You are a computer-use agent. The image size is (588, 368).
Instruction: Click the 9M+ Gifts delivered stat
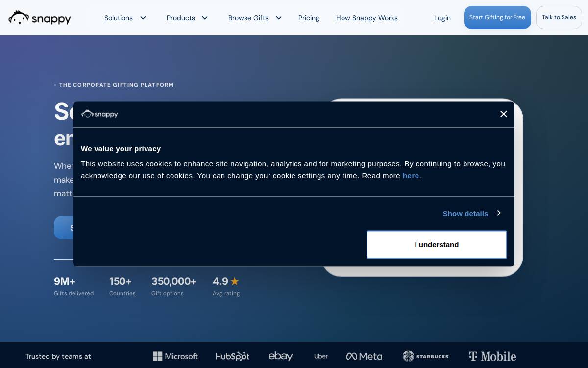click(73, 287)
